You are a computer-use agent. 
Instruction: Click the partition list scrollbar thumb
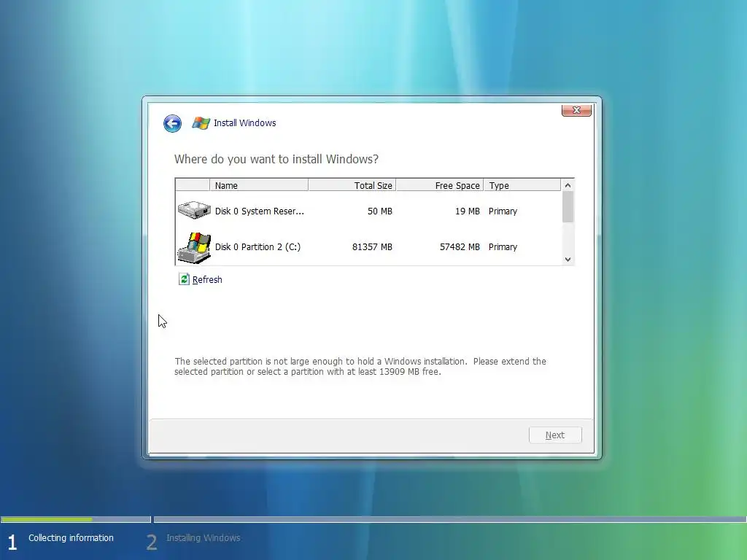568,206
